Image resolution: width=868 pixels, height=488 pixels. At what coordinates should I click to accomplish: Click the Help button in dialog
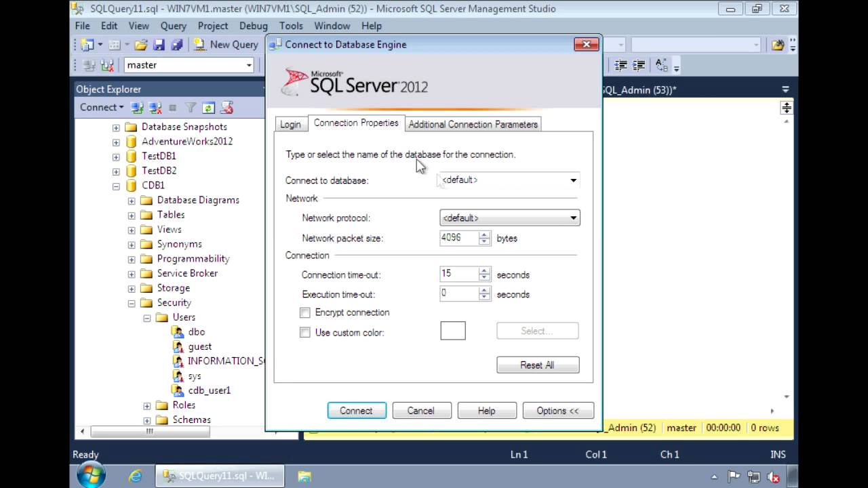(487, 411)
